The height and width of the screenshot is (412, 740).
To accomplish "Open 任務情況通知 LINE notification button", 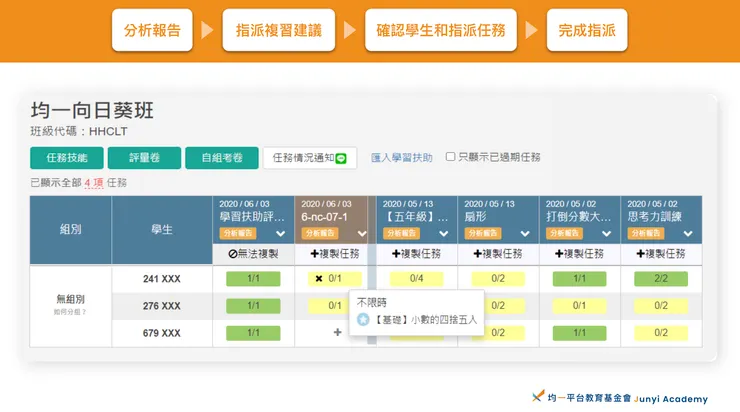I will point(310,158).
